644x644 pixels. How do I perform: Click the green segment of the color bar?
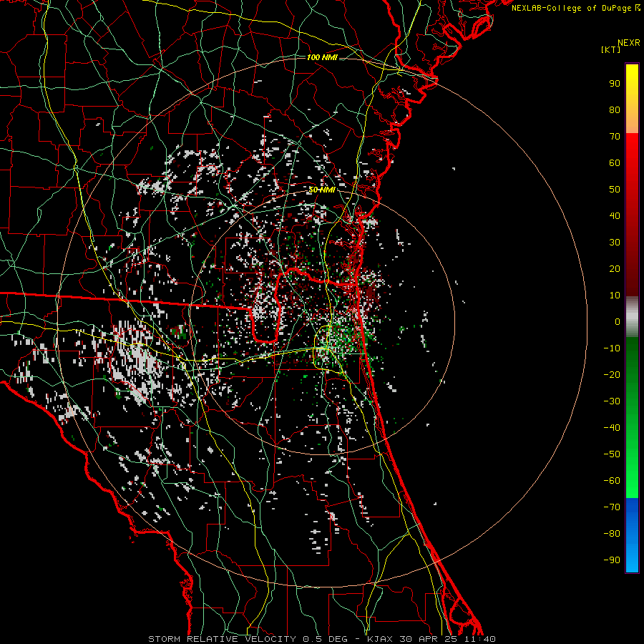[x=632, y=418]
